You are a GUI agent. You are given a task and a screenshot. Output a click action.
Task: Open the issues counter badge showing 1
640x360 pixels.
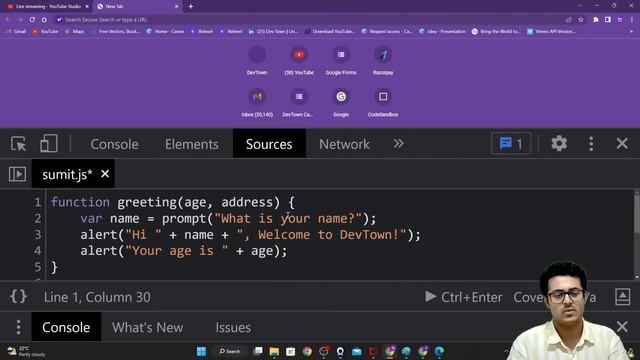point(511,144)
